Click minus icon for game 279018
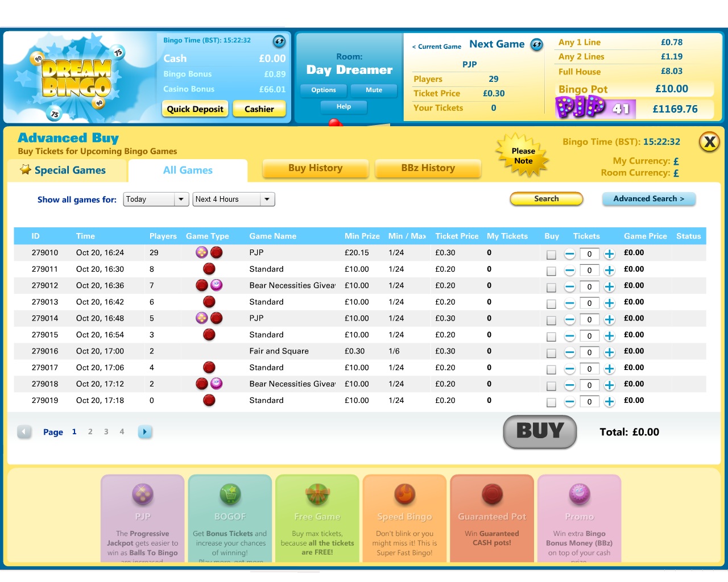728x582 pixels. 569,385
